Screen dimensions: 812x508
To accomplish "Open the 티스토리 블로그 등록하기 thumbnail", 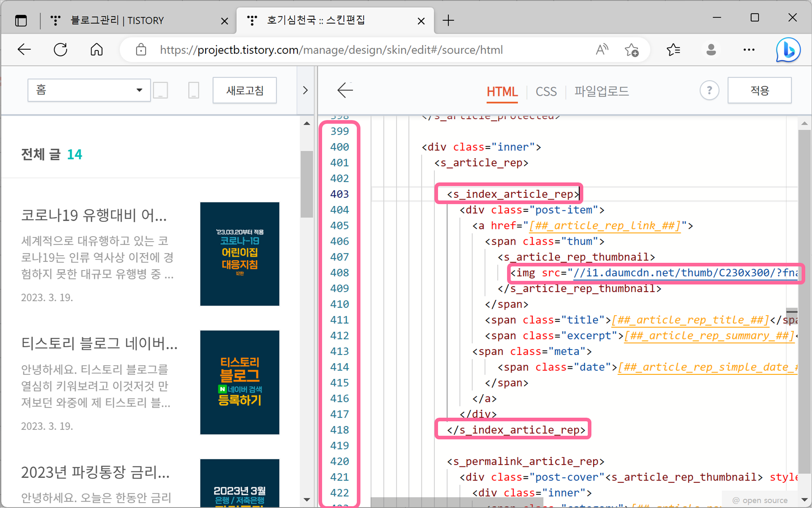I will pos(240,382).
